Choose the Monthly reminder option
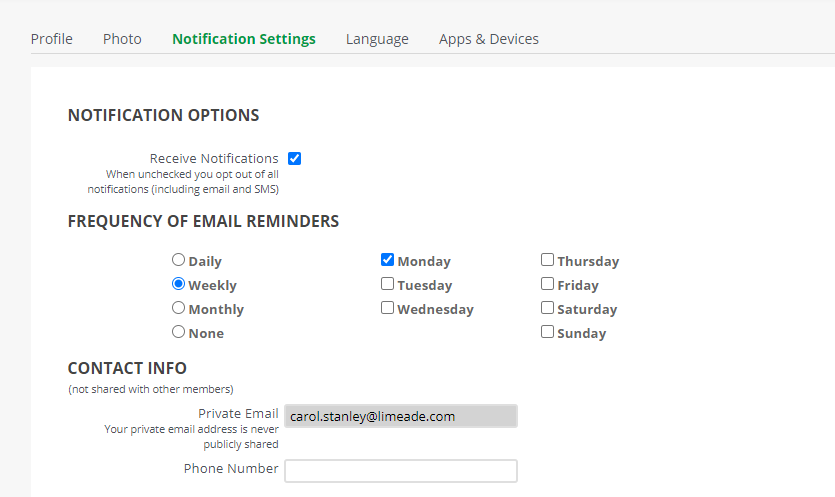The image size is (835, 497). [x=178, y=308]
